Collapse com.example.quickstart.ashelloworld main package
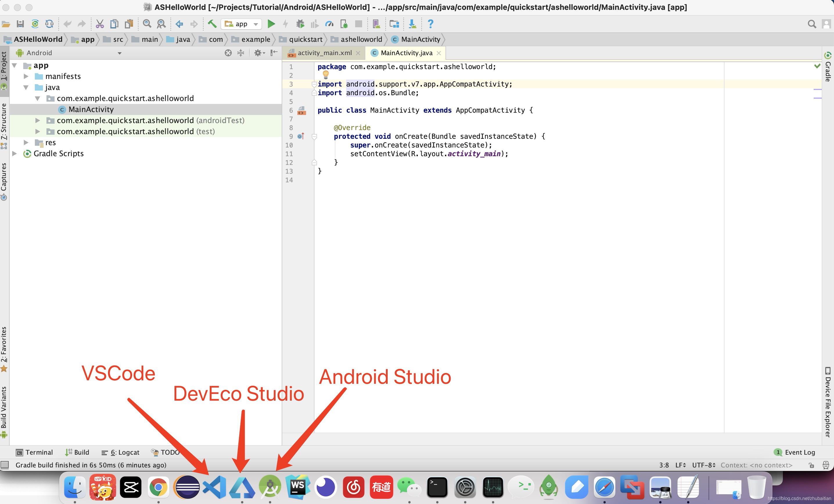The image size is (834, 504). 37,98
